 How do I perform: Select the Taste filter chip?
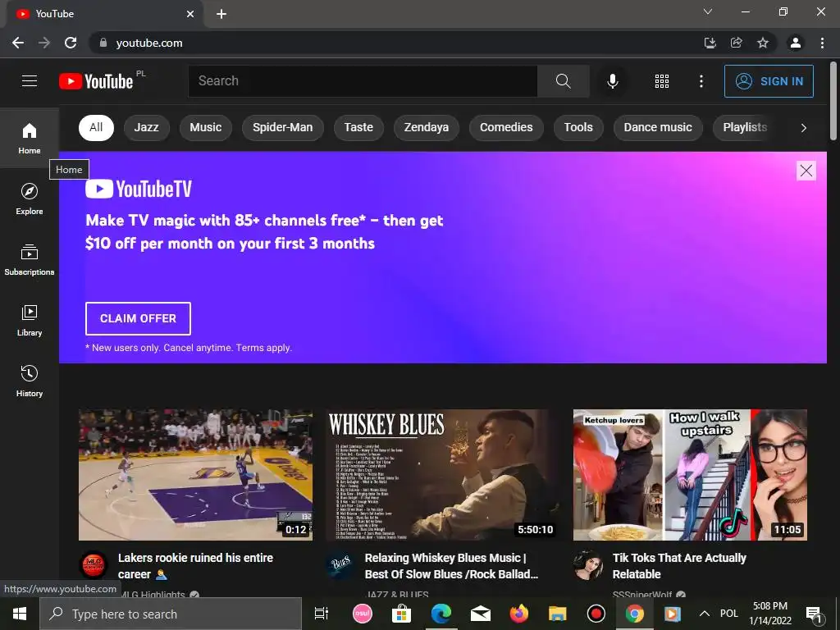(358, 127)
